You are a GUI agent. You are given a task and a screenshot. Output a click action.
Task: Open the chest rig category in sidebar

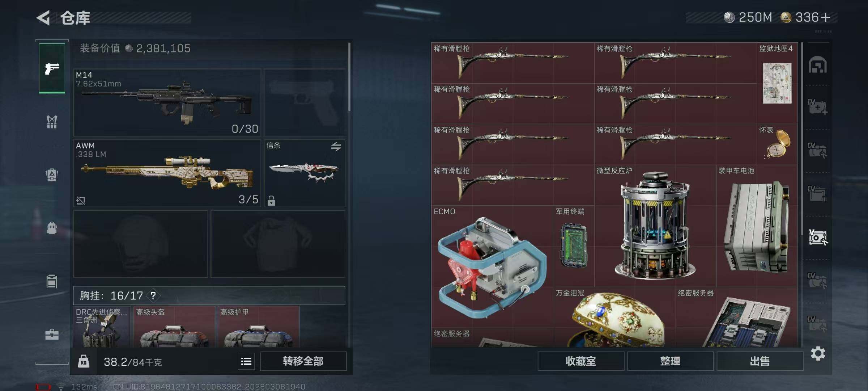tap(52, 122)
